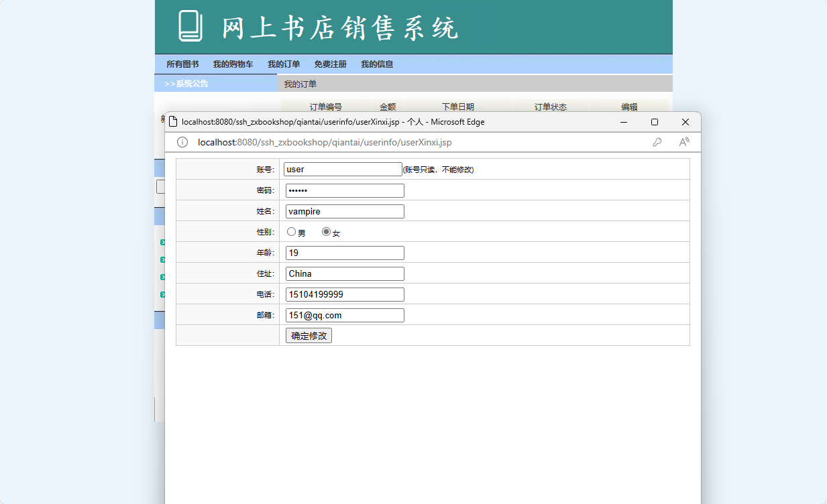Screen dimensions: 827x504
Task: Click the 姓名 field containing vampire
Action: coord(344,211)
